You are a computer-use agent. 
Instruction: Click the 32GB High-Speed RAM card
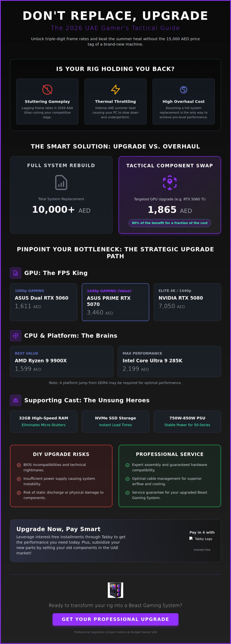click(44, 421)
